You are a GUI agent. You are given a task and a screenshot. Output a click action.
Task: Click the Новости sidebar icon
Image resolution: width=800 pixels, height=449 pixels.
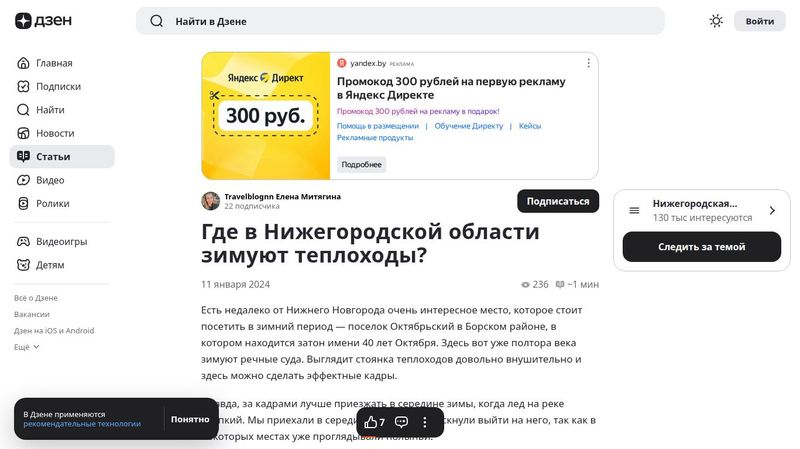(24, 133)
